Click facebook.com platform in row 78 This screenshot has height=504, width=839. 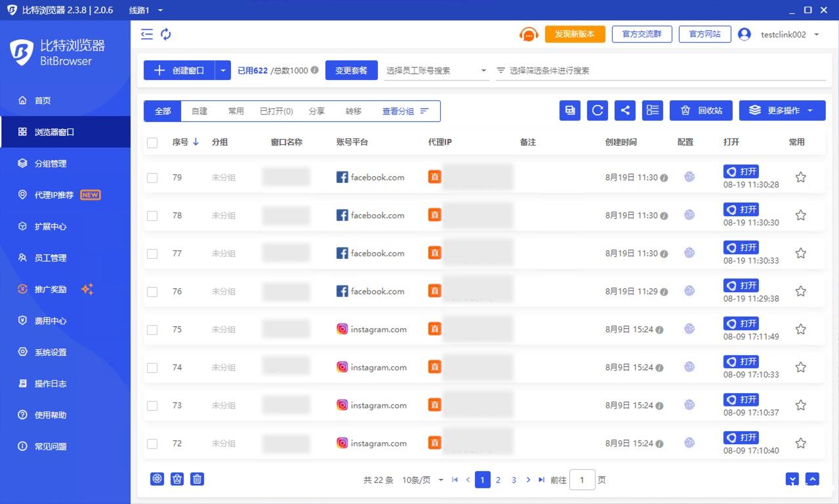coord(371,215)
